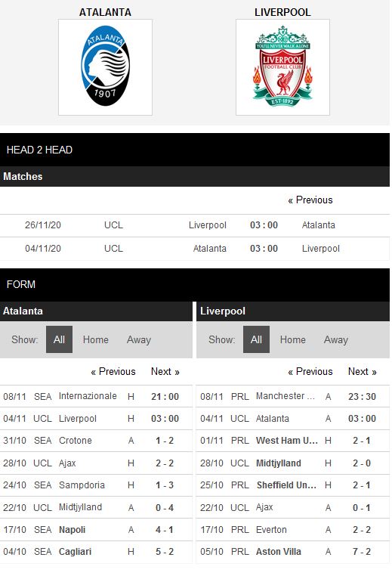Click the Liverpool club crest logo

point(282,67)
